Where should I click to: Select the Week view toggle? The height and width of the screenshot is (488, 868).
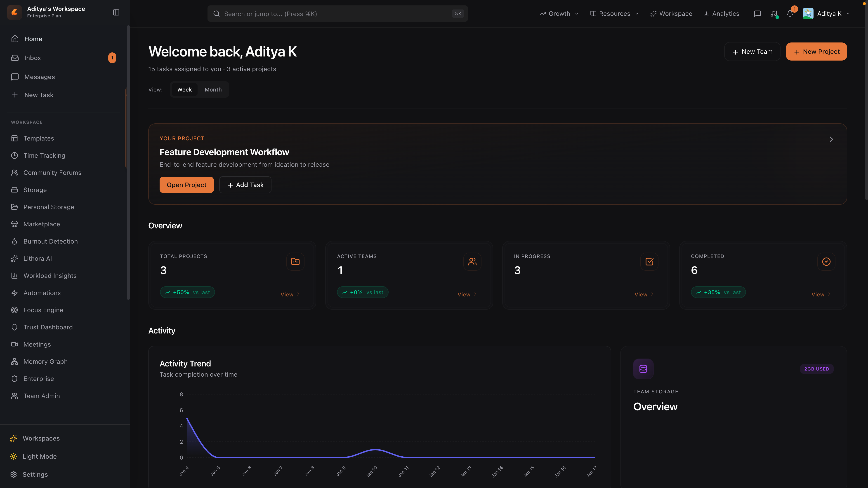click(x=184, y=90)
